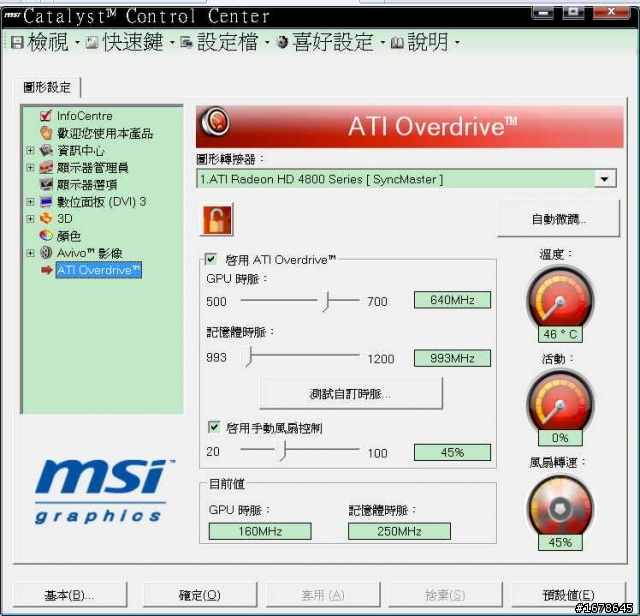The height and width of the screenshot is (616, 640).
Task: Select the 顏色 tree item
Action: [69, 236]
